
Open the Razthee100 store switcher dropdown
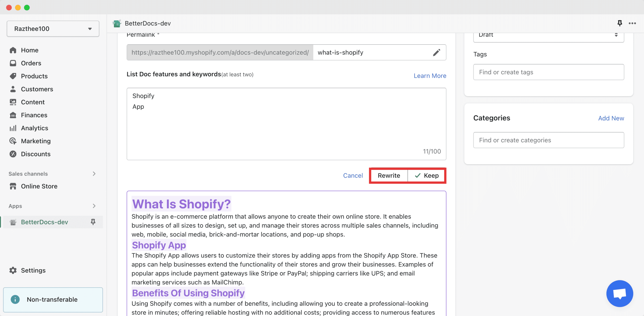(53, 29)
